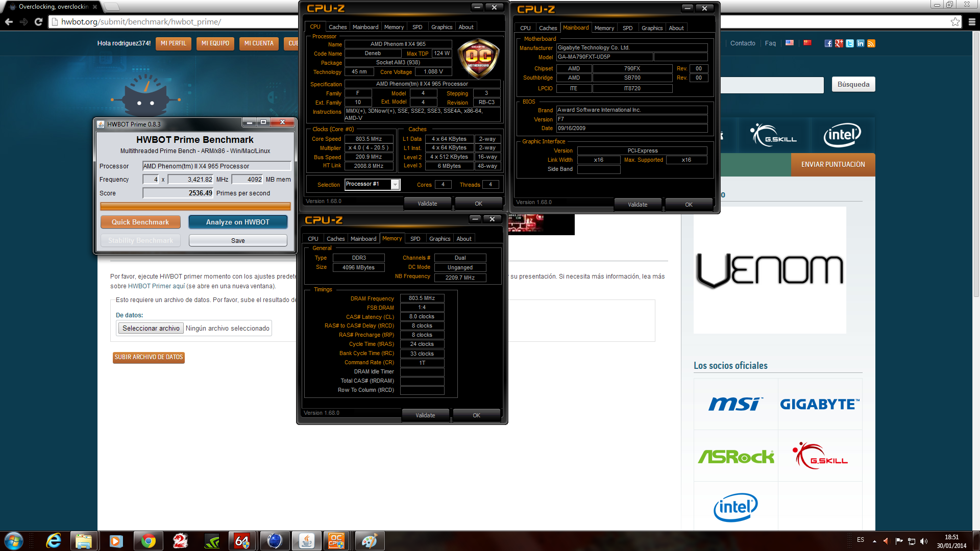Open the Chrome menu (three lines)
Screen dimensions: 980x551
pos(972,22)
